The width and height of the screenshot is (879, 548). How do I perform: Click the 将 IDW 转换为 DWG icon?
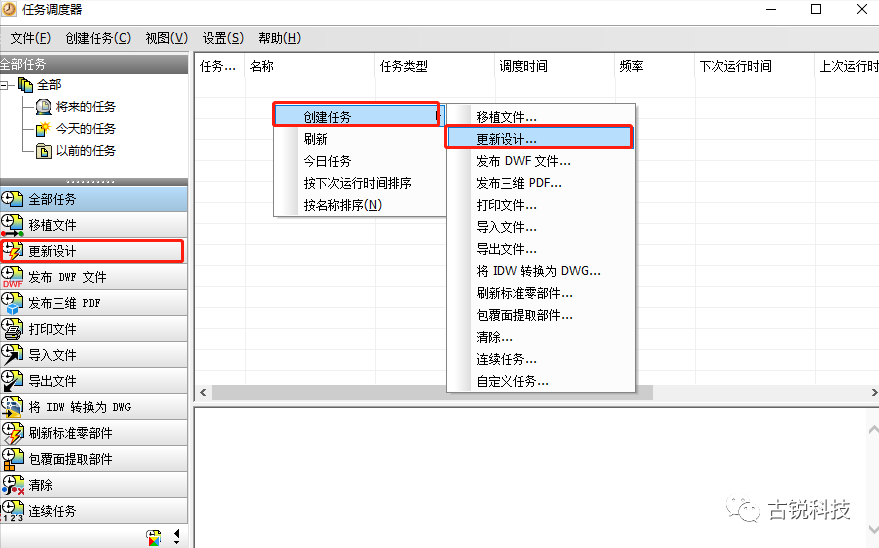click(12, 407)
